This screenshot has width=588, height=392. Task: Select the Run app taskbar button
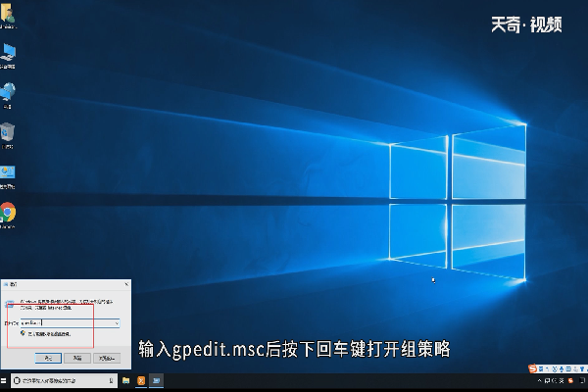pos(156,381)
